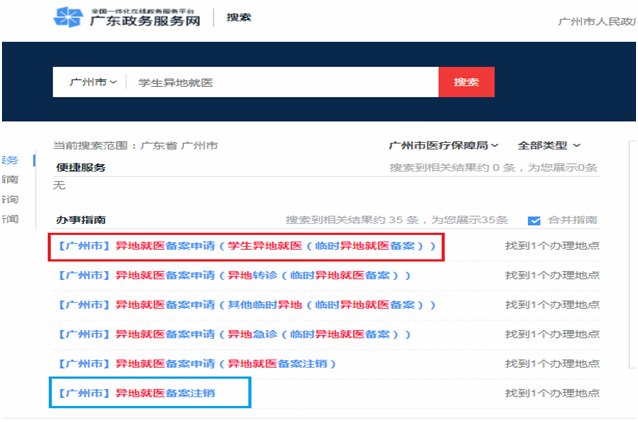Open the last result 异地就医备案注销

point(150,393)
